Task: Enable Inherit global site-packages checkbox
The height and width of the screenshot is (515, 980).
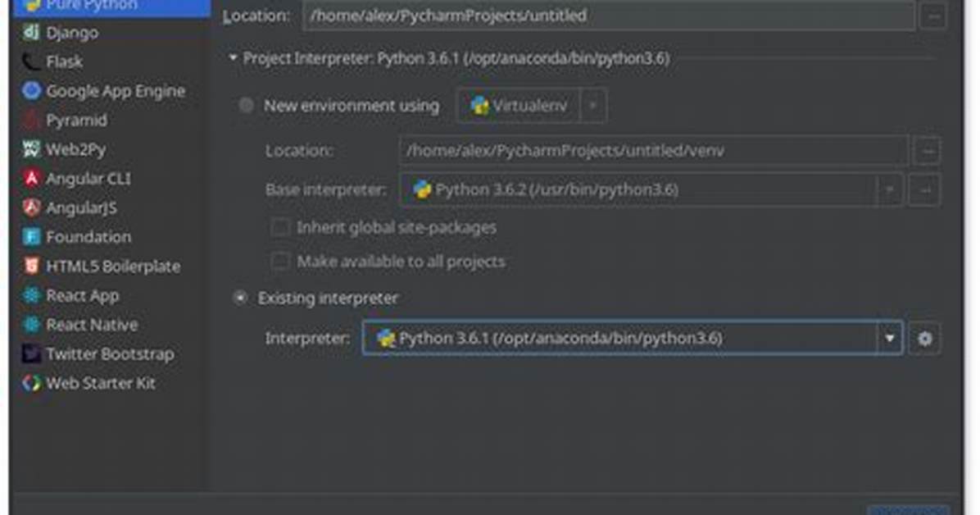Action: (x=280, y=227)
